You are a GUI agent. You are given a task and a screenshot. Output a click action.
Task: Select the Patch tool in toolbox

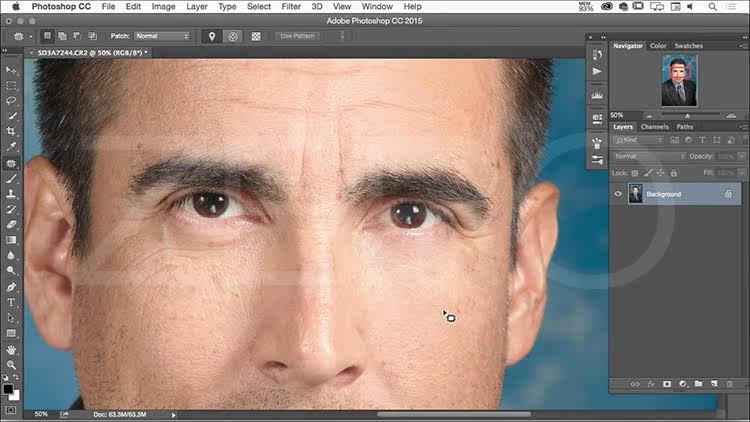coord(11,163)
